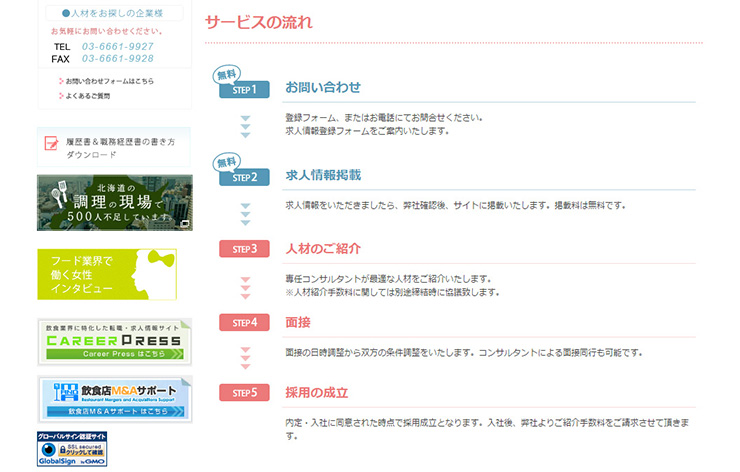
Task: Click the お問い合わせ step heading
Action: pyautogui.click(x=323, y=87)
